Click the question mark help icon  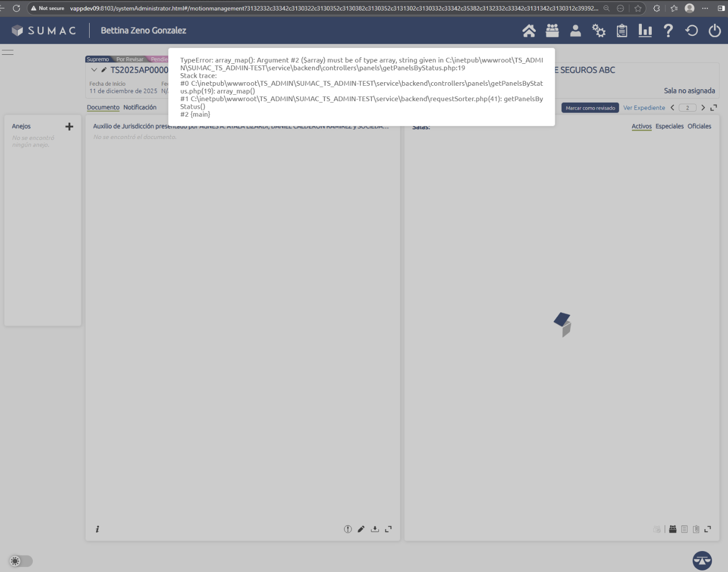668,31
